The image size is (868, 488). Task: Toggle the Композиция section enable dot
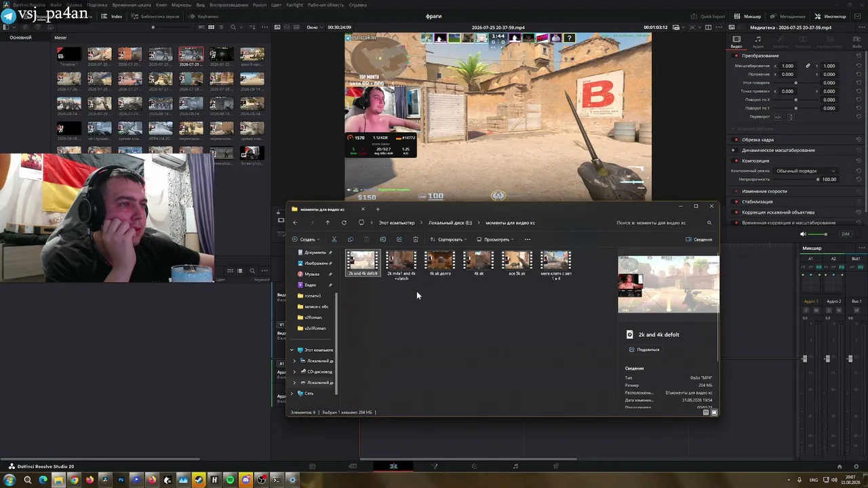(736, 161)
